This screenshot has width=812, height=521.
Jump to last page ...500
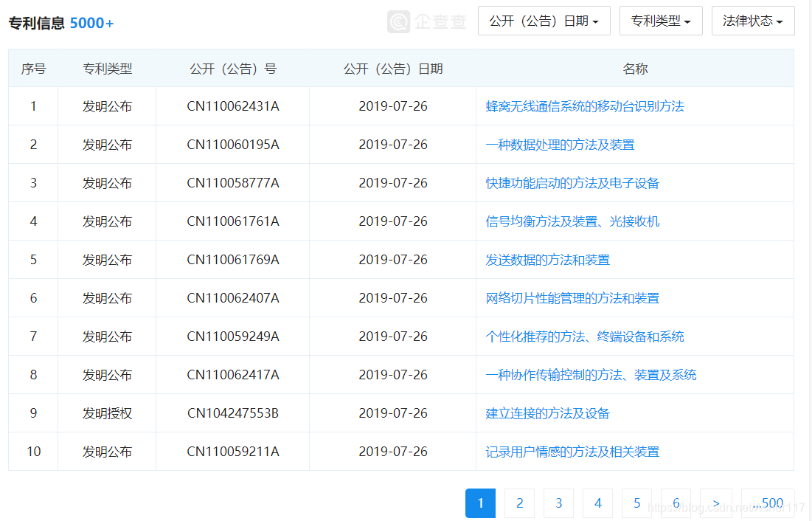point(768,503)
